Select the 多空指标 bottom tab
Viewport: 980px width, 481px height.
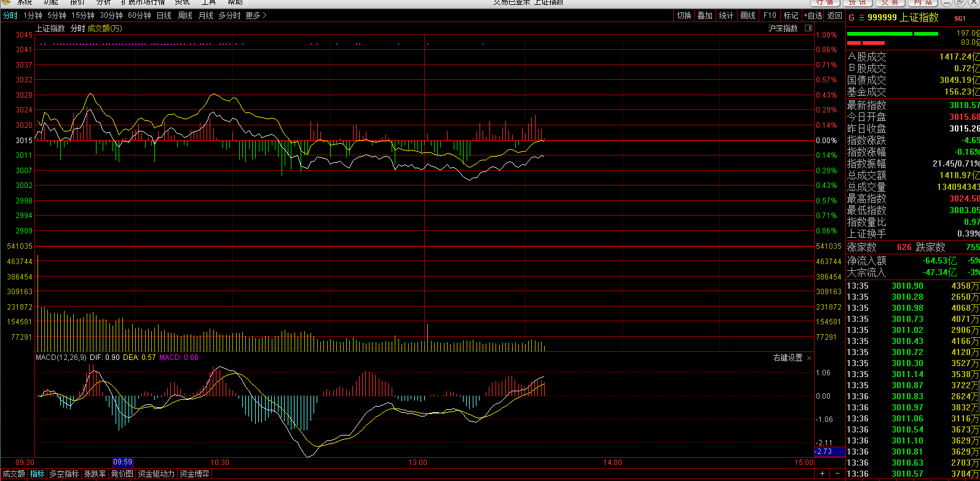click(x=64, y=474)
